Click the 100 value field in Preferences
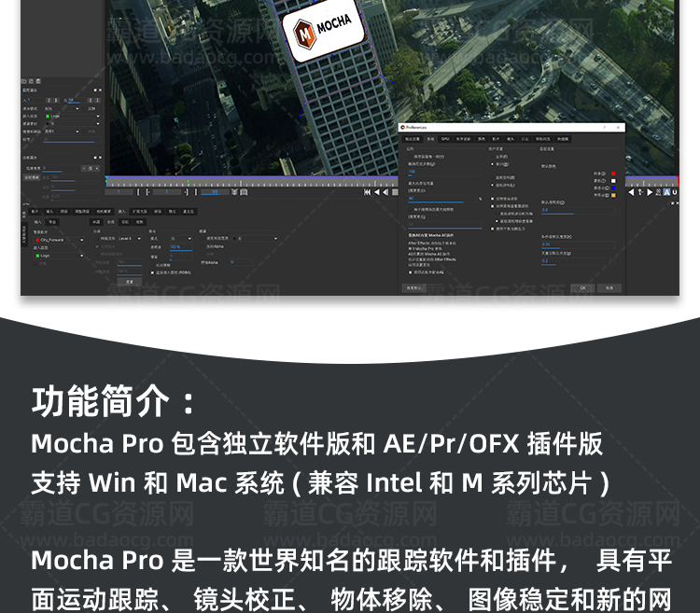700x613 pixels. click(444, 173)
